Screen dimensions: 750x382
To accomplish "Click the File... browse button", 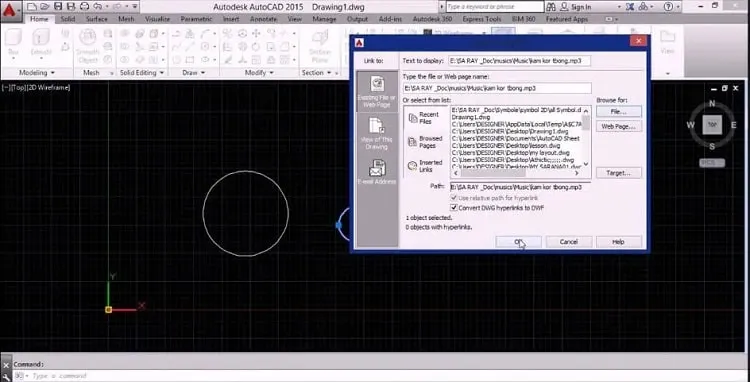I will 618,111.
